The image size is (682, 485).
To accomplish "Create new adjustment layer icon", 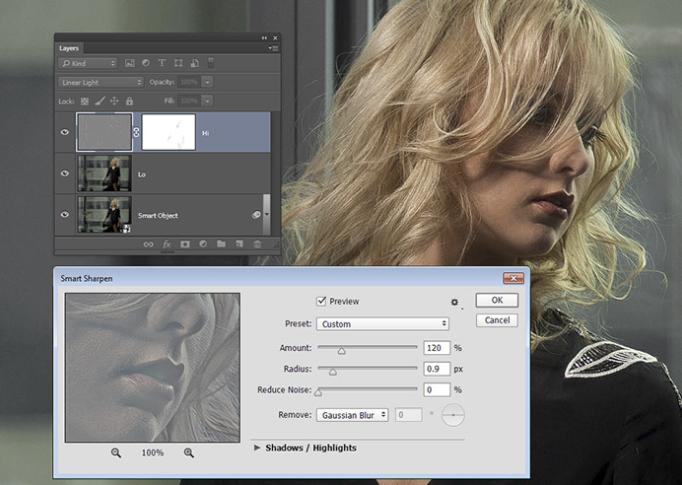I will pos(202,244).
